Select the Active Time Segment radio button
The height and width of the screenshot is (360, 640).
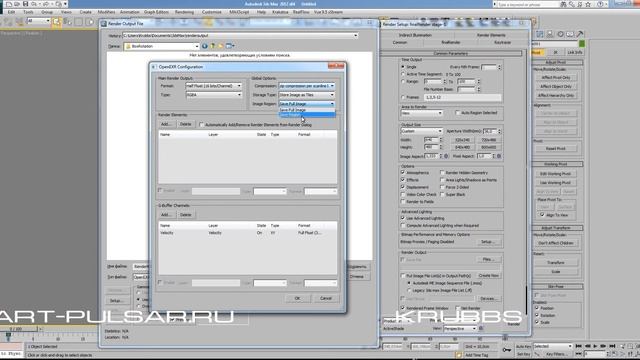(403, 74)
